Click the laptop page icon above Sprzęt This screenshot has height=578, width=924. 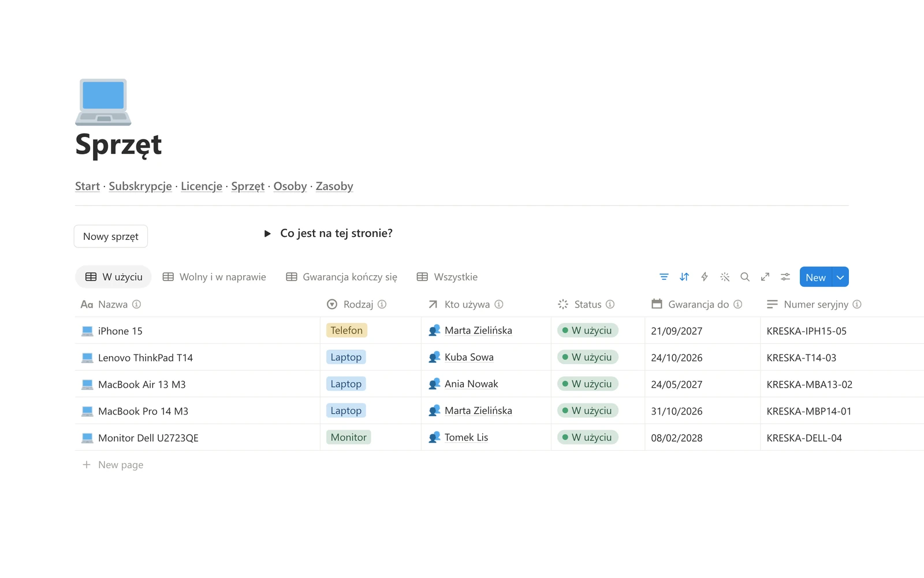coord(103,102)
